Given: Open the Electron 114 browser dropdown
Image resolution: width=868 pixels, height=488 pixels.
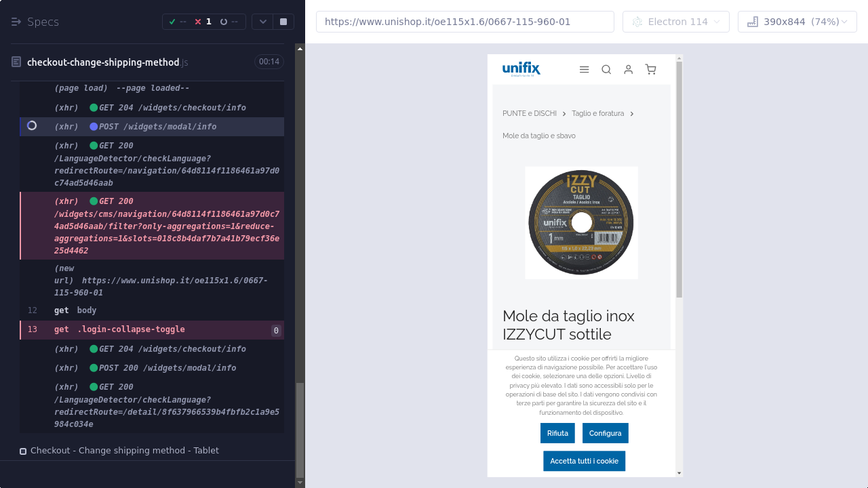Looking at the screenshot, I should 675,22.
